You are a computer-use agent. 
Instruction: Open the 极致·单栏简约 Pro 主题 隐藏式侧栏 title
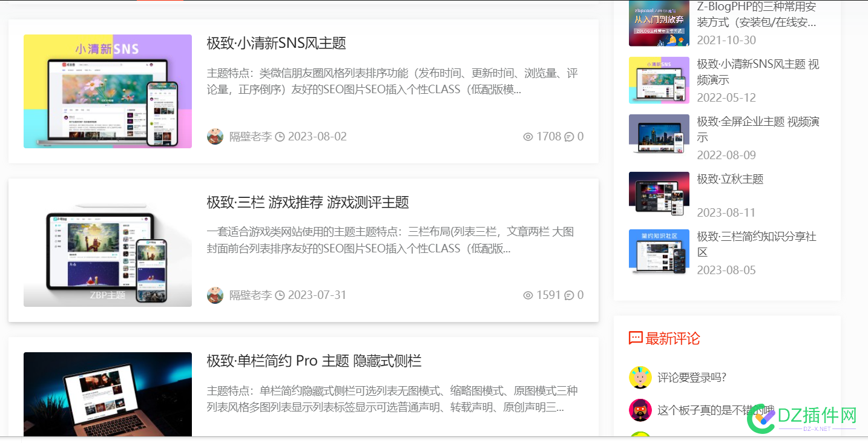tap(314, 361)
